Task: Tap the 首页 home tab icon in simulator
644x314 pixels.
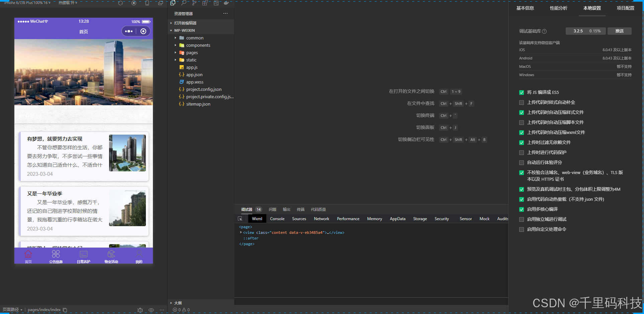Action: 28,254
